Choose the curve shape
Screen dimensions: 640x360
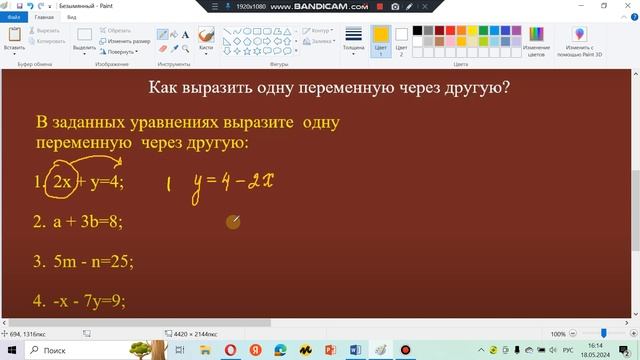[x=237, y=31]
